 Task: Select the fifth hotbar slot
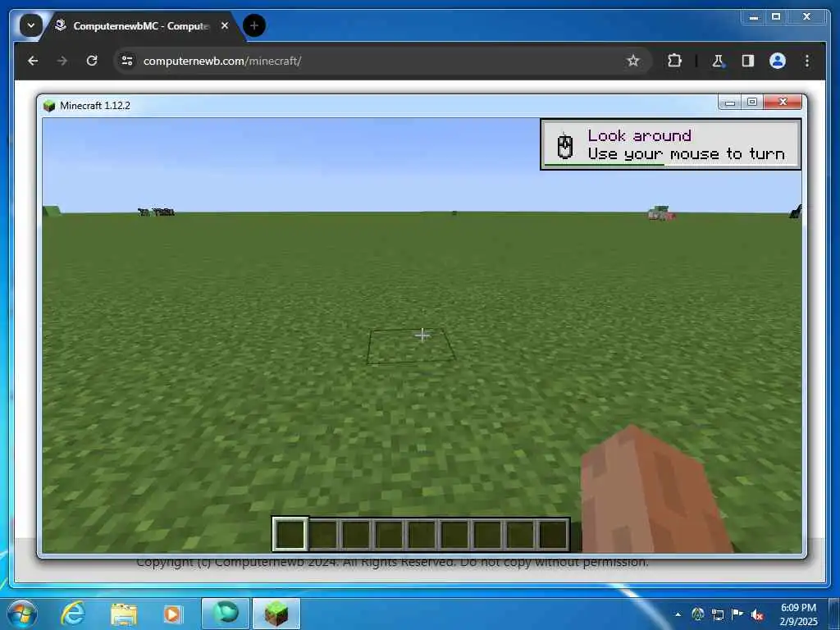coord(422,533)
